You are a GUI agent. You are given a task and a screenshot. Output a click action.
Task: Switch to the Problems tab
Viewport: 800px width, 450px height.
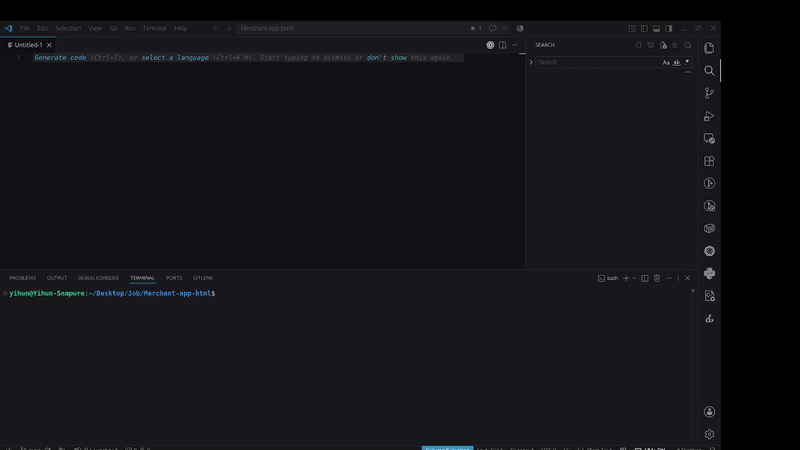[x=22, y=278]
